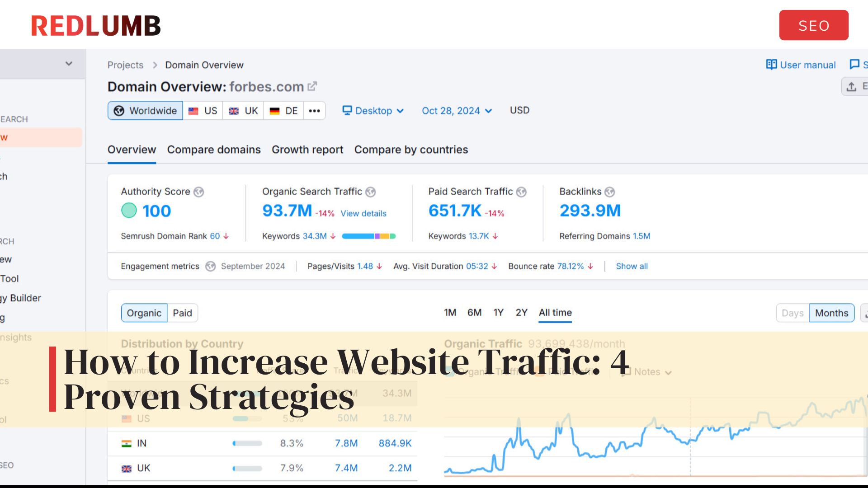
Task: Expand the more countries filter ellipsis
Action: (314, 110)
